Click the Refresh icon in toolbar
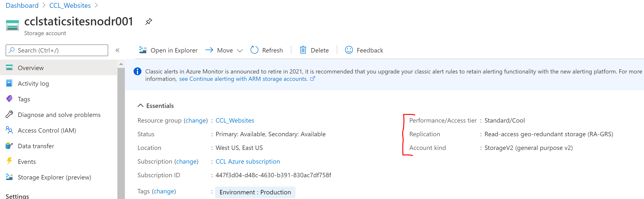 254,50
